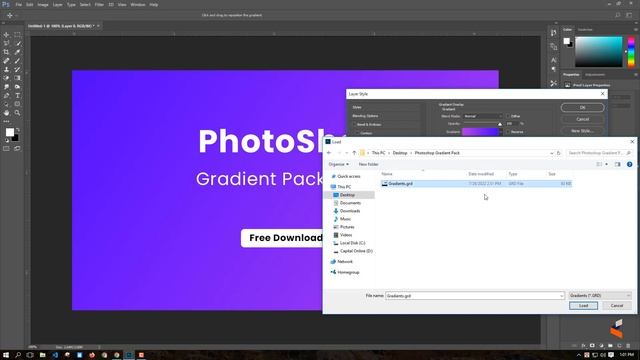The image size is (640, 360).
Task: Open the Organize dropdown menu
Action: point(338,164)
